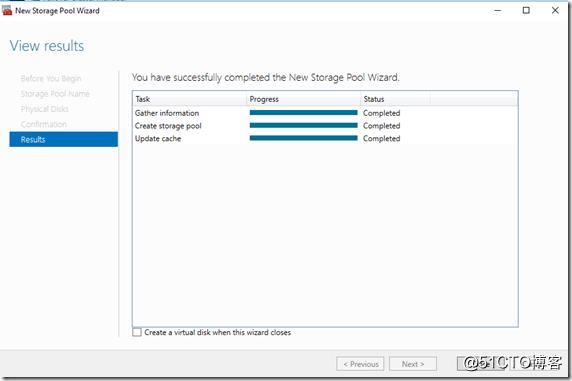Maximize the wizard window
Viewport: 572px width, 381px height.
pyautogui.click(x=526, y=11)
